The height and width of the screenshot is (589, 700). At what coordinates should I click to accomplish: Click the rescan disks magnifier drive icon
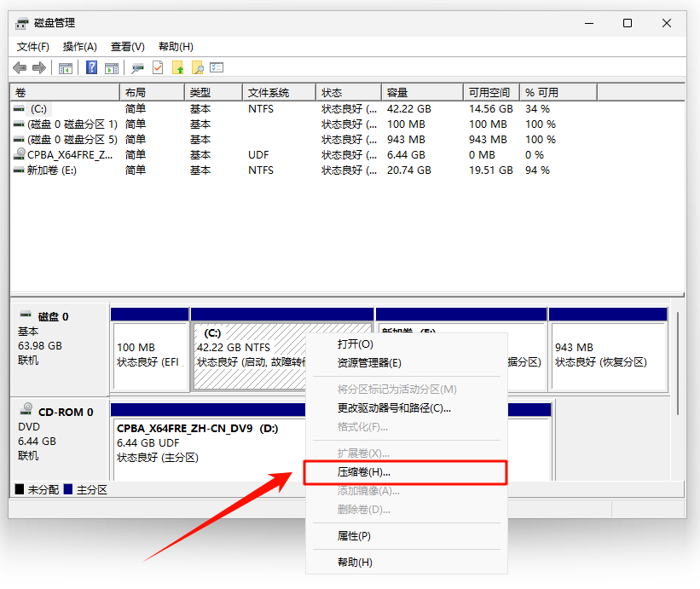(137, 68)
